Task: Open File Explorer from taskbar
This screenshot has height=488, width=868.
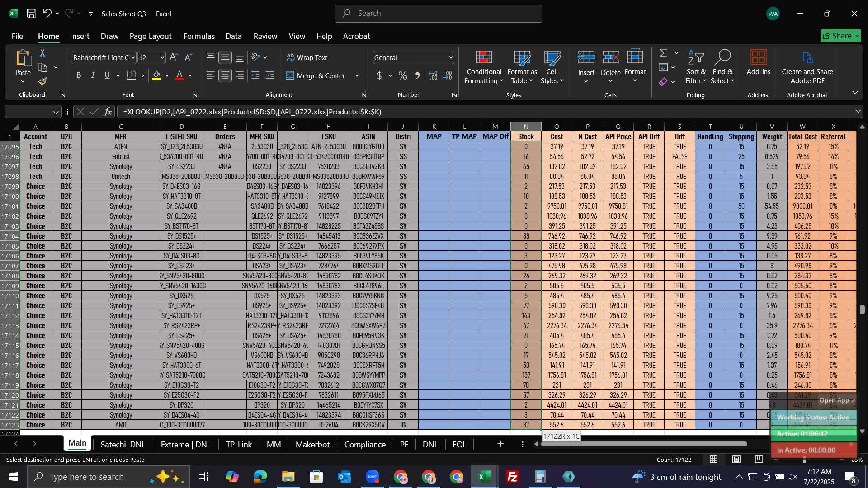Action: [x=288, y=477]
